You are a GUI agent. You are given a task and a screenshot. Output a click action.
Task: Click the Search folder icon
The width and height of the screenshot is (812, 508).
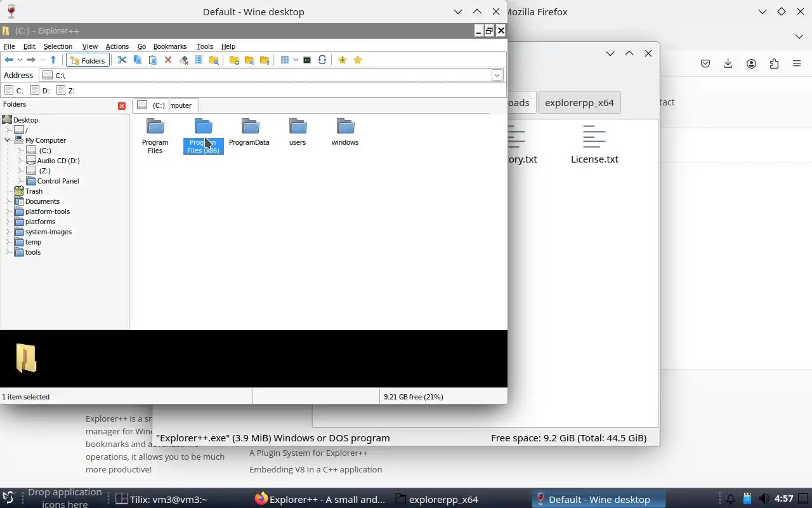tap(214, 60)
